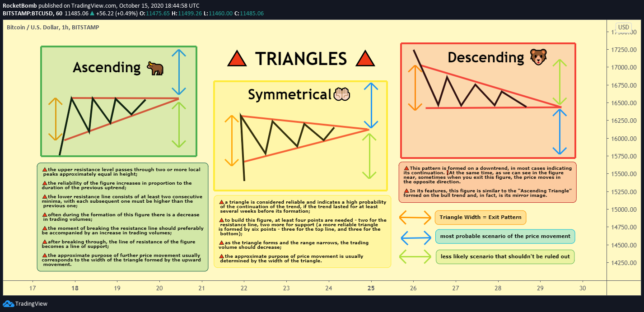Viewport: 644px width, 312px height.
Task: Click the green up-triangle after price 11485.06
Action: pos(92,14)
